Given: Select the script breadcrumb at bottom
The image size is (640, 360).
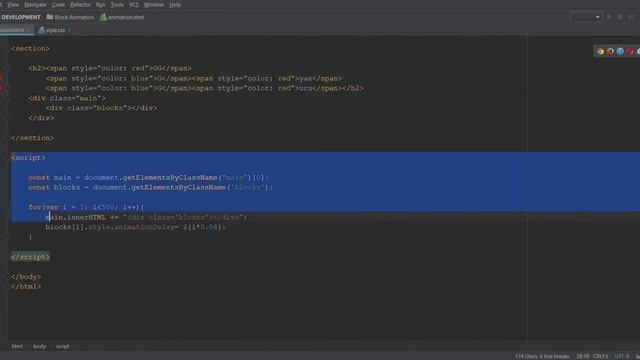Looking at the screenshot, I should point(62,346).
